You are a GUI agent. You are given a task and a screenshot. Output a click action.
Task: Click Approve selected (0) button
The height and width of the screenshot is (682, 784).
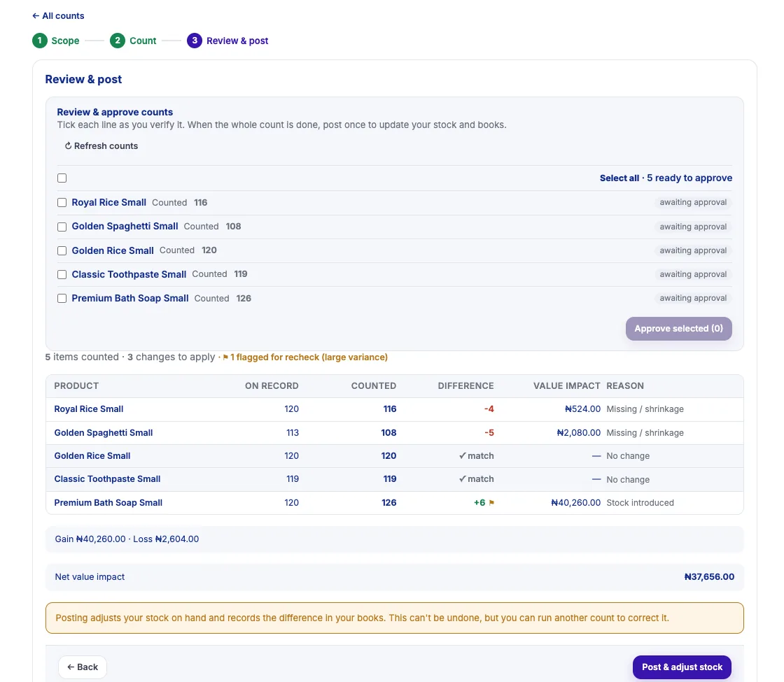(x=678, y=328)
